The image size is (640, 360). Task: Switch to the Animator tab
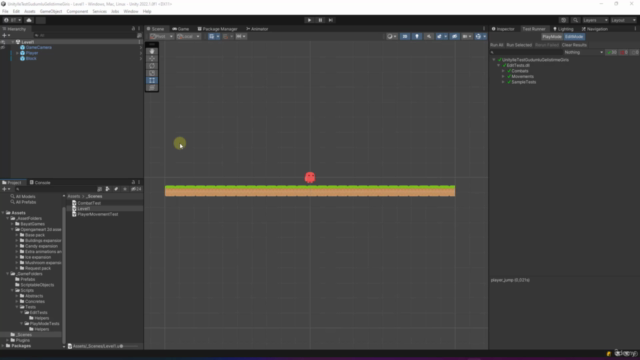[x=257, y=29]
